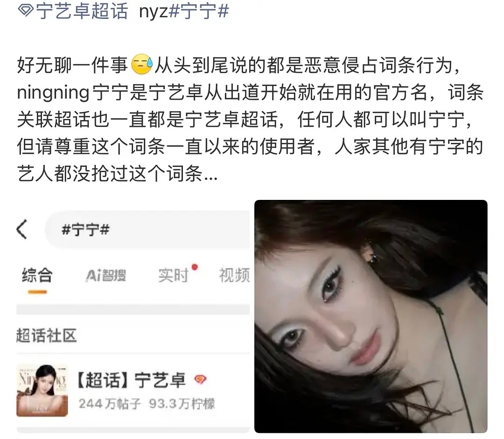
Task: View the 244万帖子 post count
Action: pos(110,404)
